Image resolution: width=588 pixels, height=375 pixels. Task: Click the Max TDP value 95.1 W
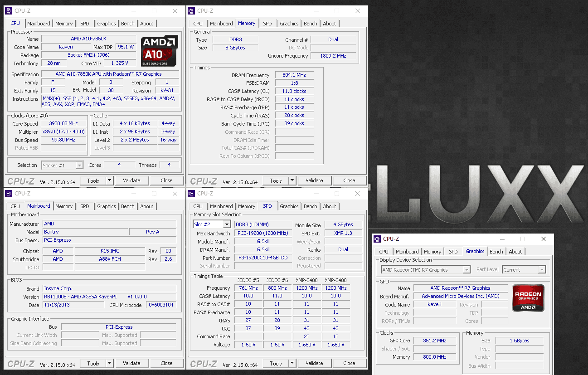[x=126, y=47]
